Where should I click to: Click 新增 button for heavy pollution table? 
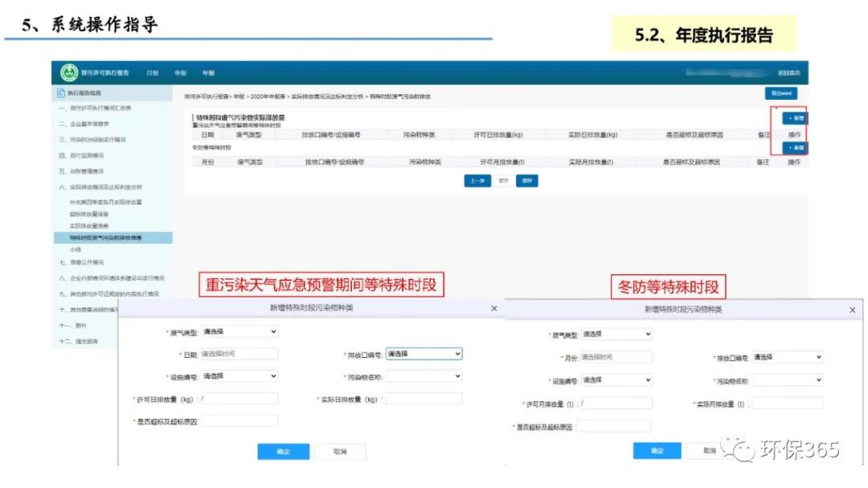pos(796,118)
